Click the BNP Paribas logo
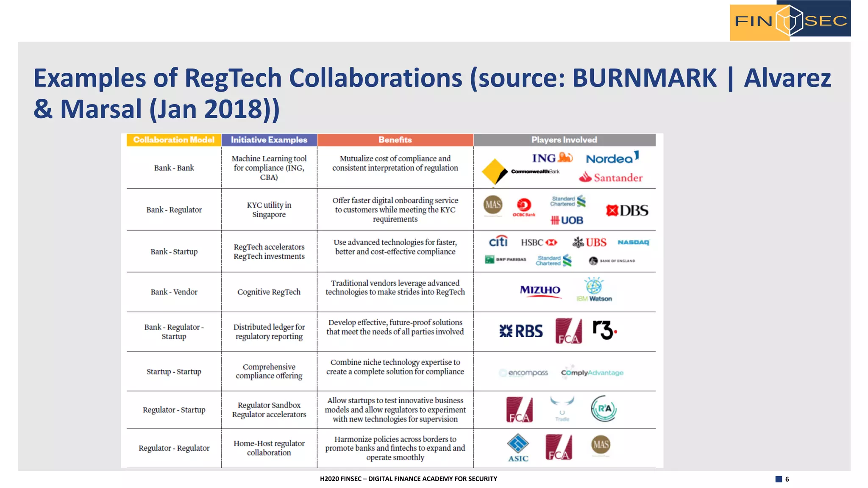The width and height of the screenshot is (868, 488). pos(505,259)
